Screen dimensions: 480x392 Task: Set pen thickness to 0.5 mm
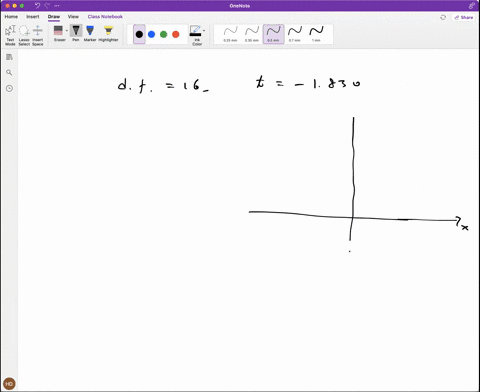pyautogui.click(x=273, y=34)
